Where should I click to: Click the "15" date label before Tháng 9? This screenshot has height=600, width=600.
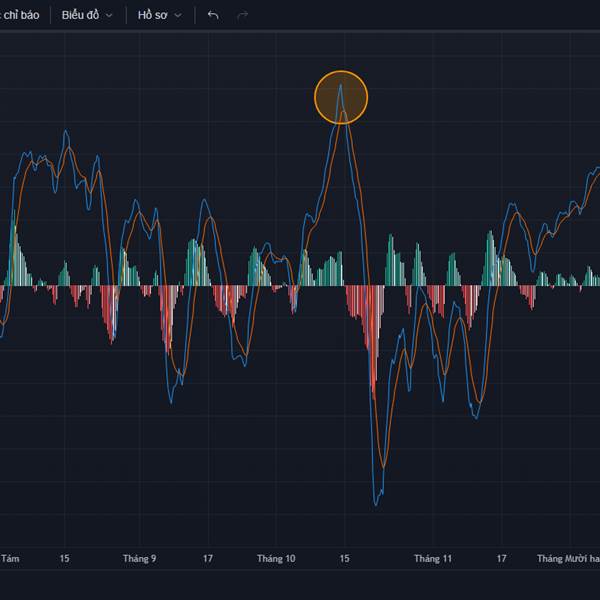coord(64,559)
